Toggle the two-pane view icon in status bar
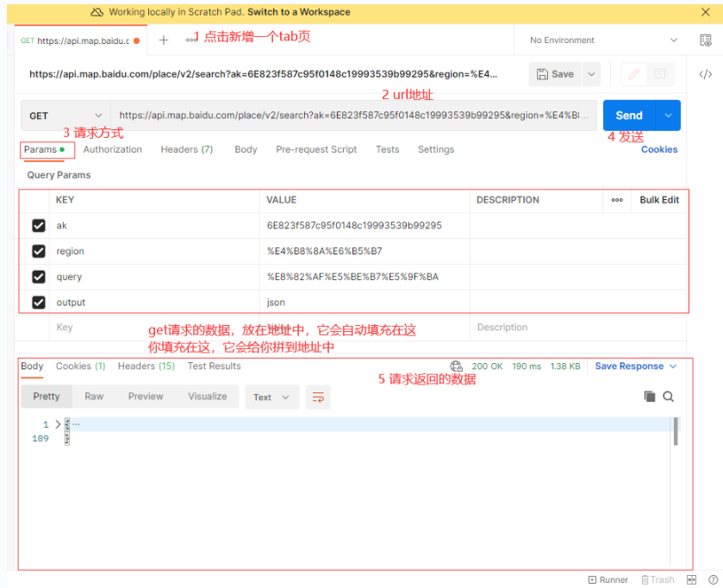The image size is (723, 588). click(x=691, y=579)
